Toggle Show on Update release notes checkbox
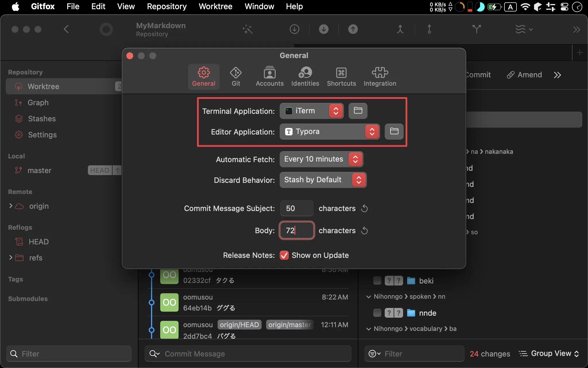This screenshot has width=588, height=368. tap(284, 255)
